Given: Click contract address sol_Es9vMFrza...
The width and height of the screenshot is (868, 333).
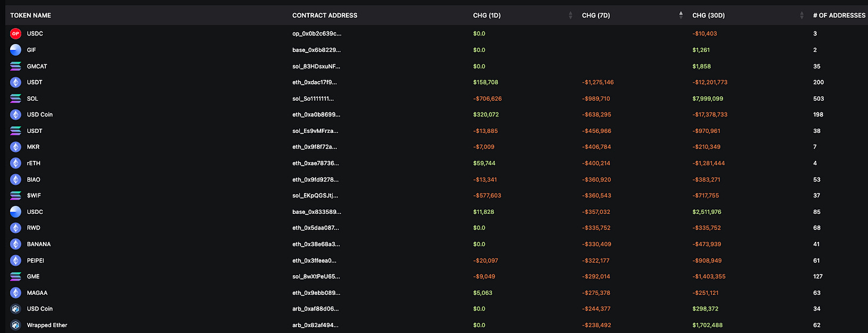Looking at the screenshot, I should point(315,130).
